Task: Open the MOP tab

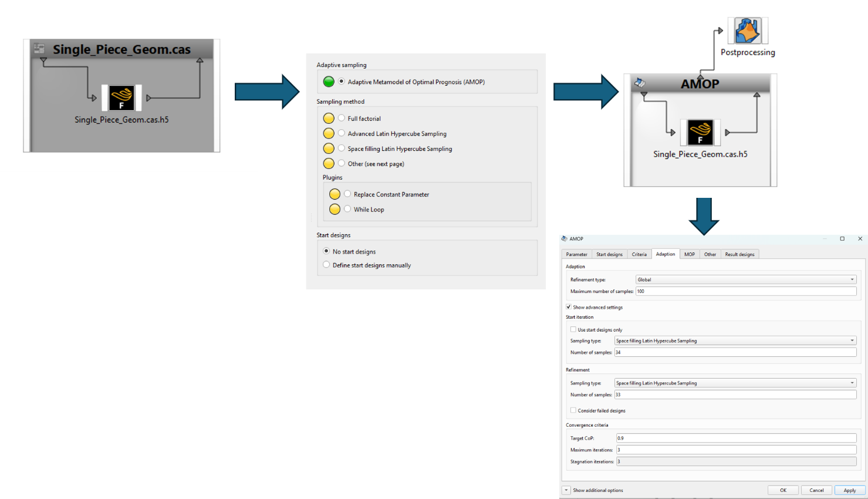Action: tap(690, 254)
